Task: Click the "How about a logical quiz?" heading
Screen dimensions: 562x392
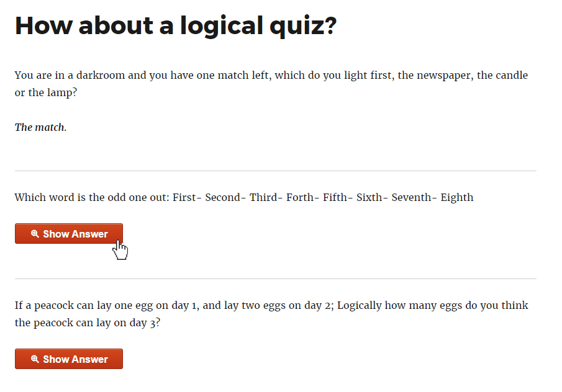Action: (x=175, y=25)
